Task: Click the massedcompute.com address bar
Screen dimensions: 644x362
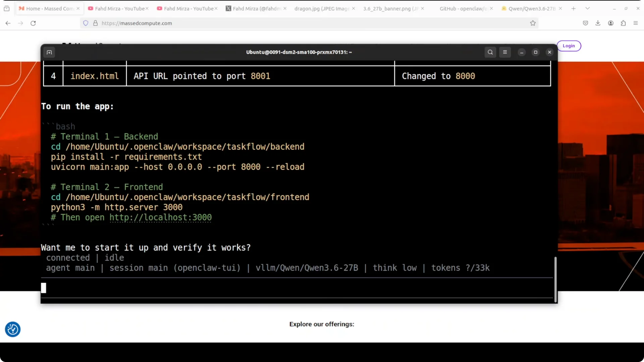Action: tap(309, 23)
